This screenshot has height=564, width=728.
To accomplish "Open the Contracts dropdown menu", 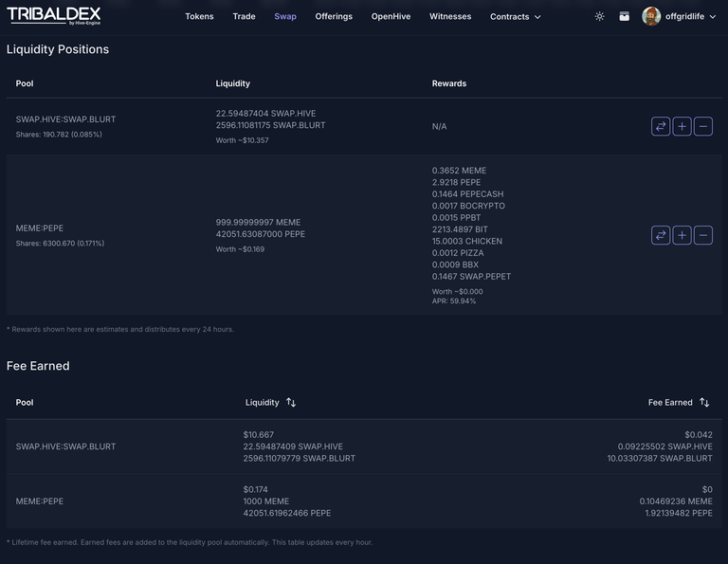I will pos(516,17).
